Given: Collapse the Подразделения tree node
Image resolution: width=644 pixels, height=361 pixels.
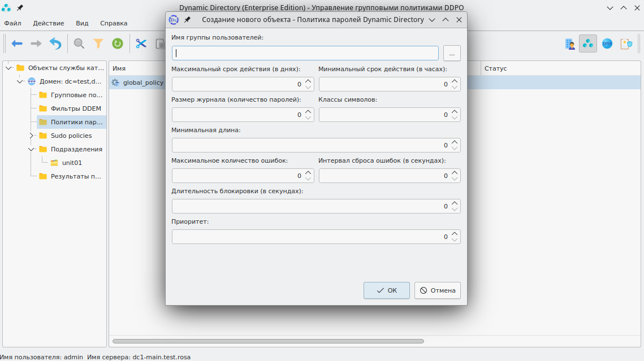Looking at the screenshot, I should (31, 149).
